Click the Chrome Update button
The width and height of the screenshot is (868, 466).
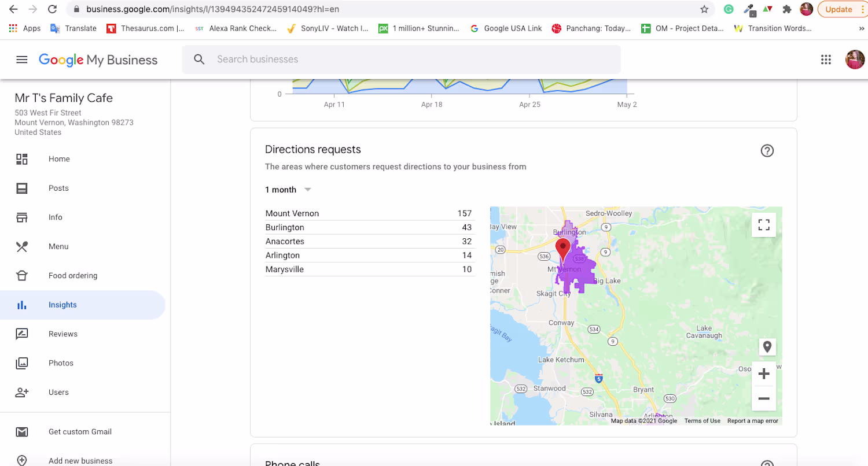(838, 9)
